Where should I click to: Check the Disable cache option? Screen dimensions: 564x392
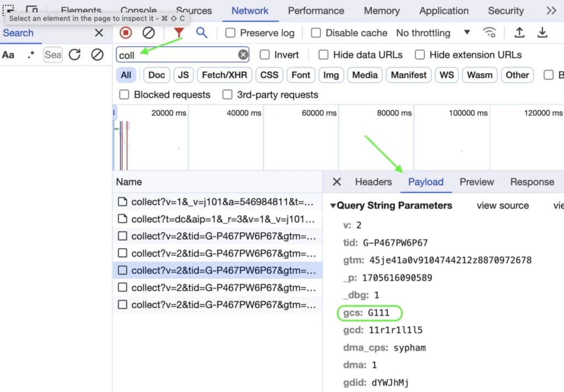click(x=316, y=33)
